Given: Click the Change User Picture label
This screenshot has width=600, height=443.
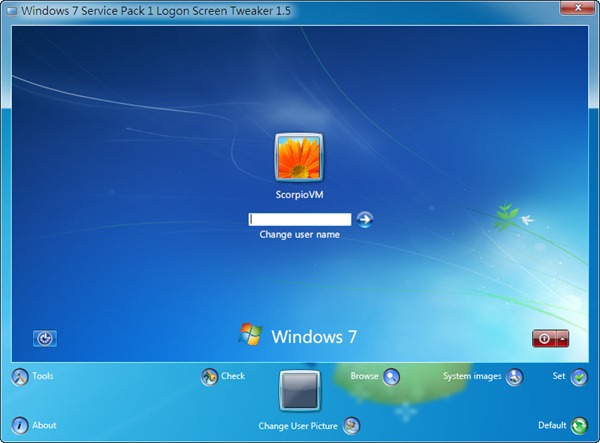Looking at the screenshot, I should pos(298,426).
